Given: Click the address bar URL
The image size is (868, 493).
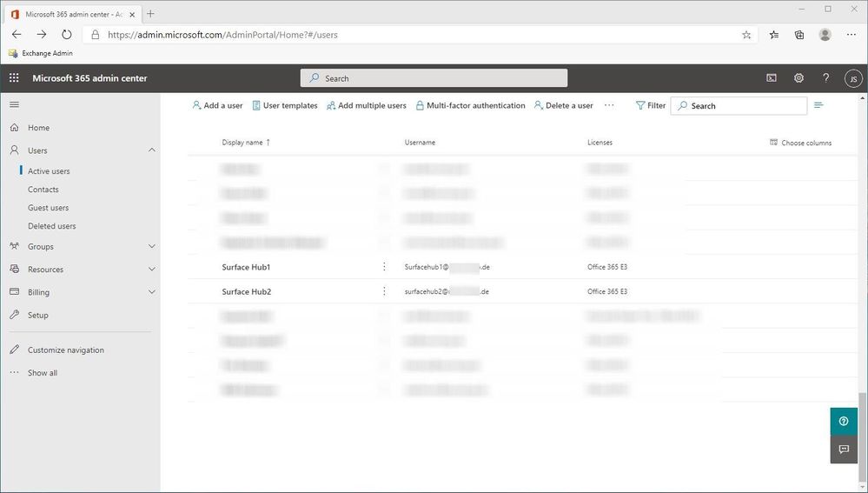Looking at the screenshot, I should coord(222,35).
